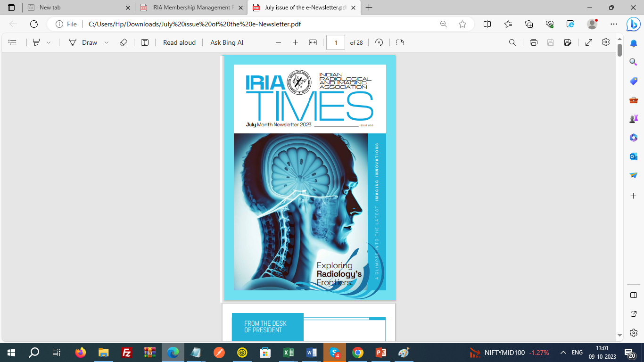Screen dimensions: 644x362
Task: Select the Erase tool
Action: point(124,42)
